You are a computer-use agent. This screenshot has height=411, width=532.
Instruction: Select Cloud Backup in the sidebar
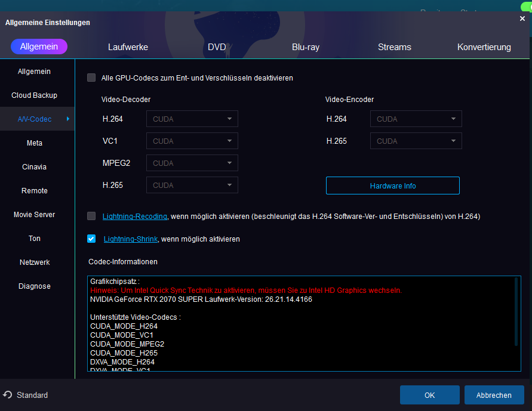(35, 95)
